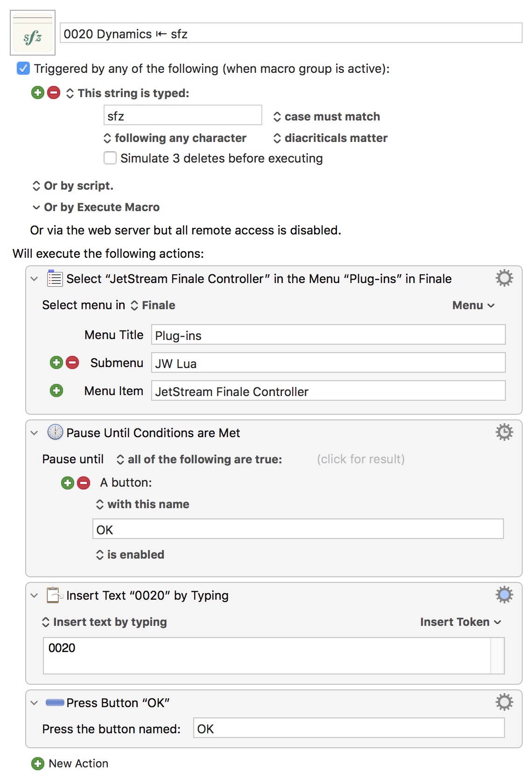Open gear menu for Pause Until action
This screenshot has height=780, width=532.
504,433
